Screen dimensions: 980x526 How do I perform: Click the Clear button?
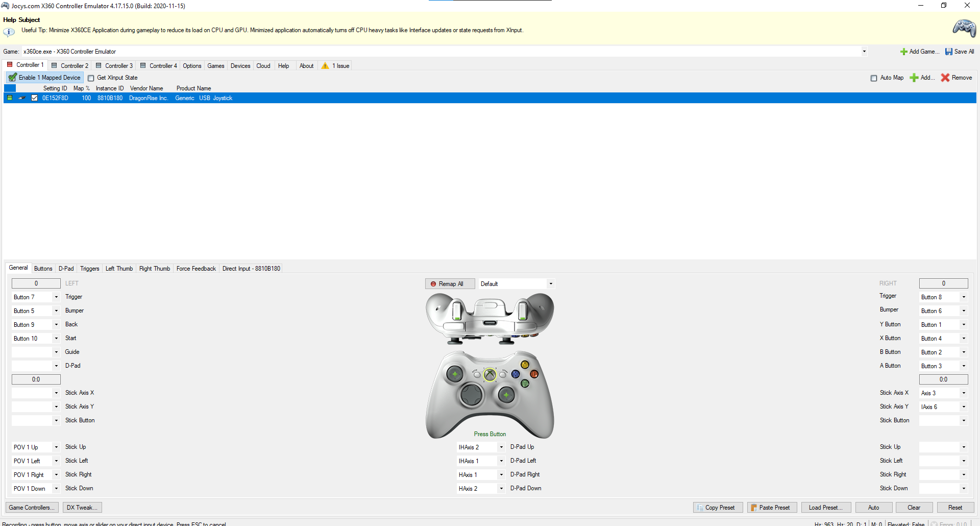(914, 508)
